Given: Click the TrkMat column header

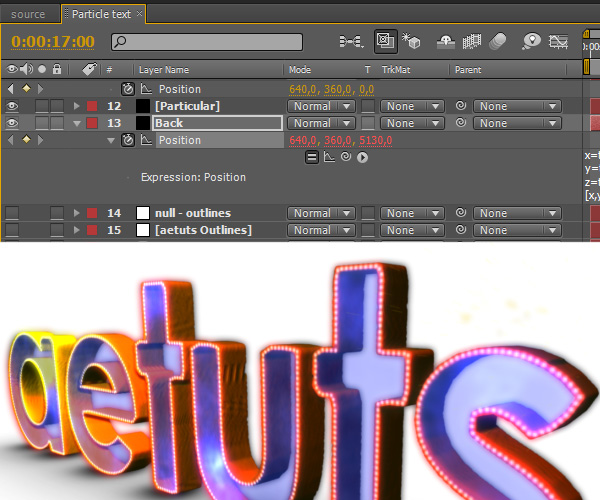Looking at the screenshot, I should point(396,70).
